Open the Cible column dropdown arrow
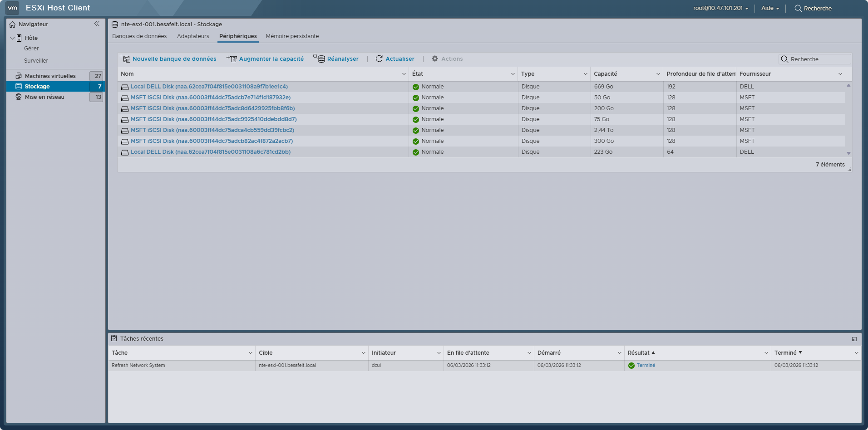The width and height of the screenshot is (868, 430). (364, 353)
